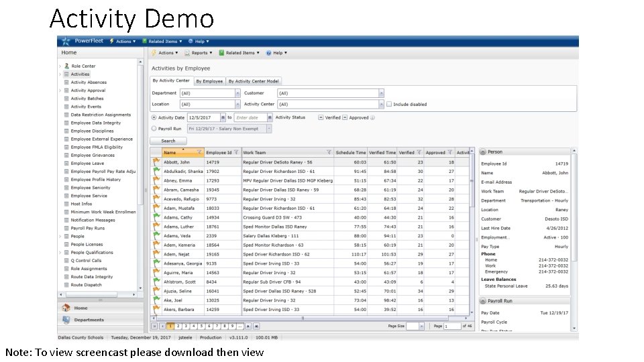This screenshot has width=644, height=362.
Task: Go to results page 2
Action: (x=178, y=326)
